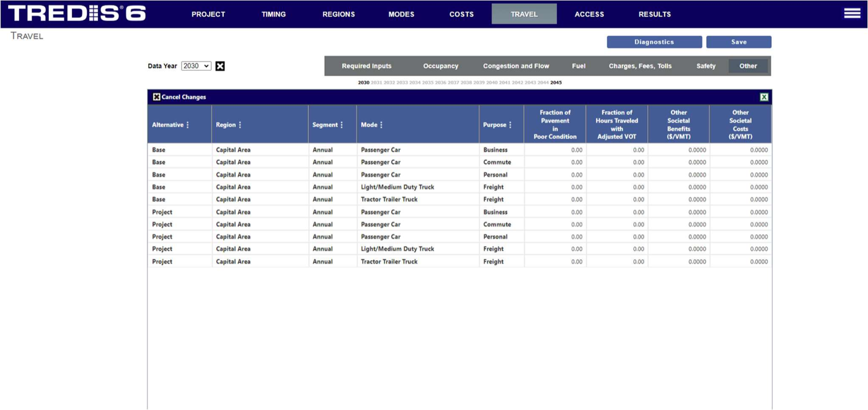This screenshot has width=868, height=410.
Task: Go to the MODES tab
Action: [x=401, y=14]
